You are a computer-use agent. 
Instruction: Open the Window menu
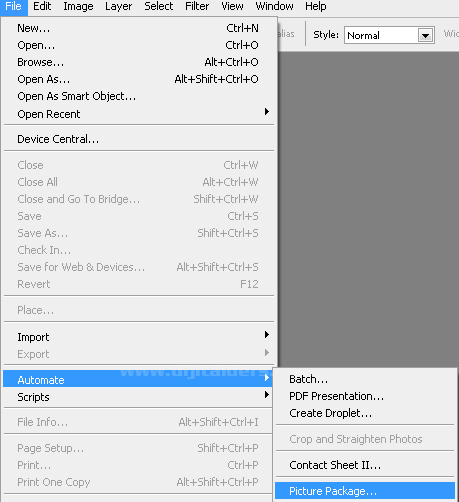coord(274,7)
